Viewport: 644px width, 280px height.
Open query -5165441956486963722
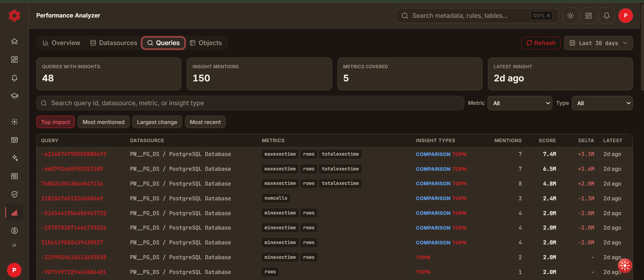[74, 213]
